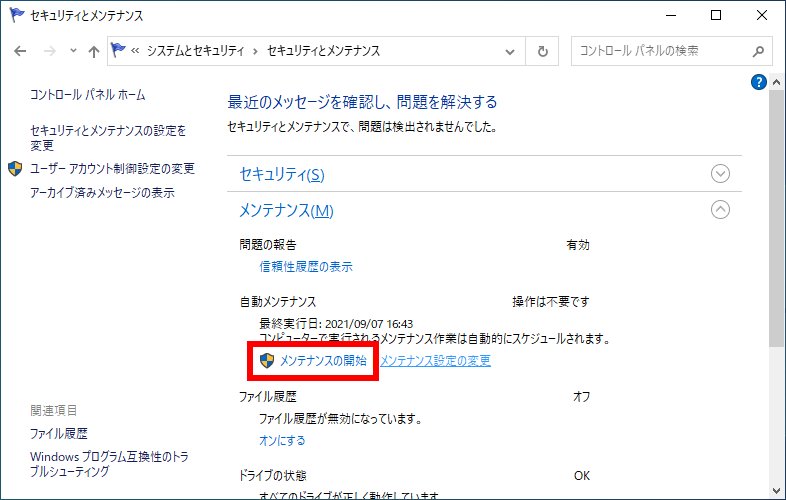Open address bar history dropdown
Image resolution: width=786 pixels, height=500 pixels.
click(514, 51)
